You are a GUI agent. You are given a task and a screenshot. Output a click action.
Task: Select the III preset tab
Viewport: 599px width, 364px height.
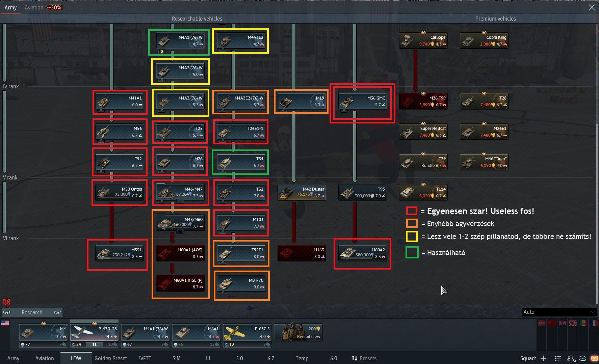[x=208, y=358]
